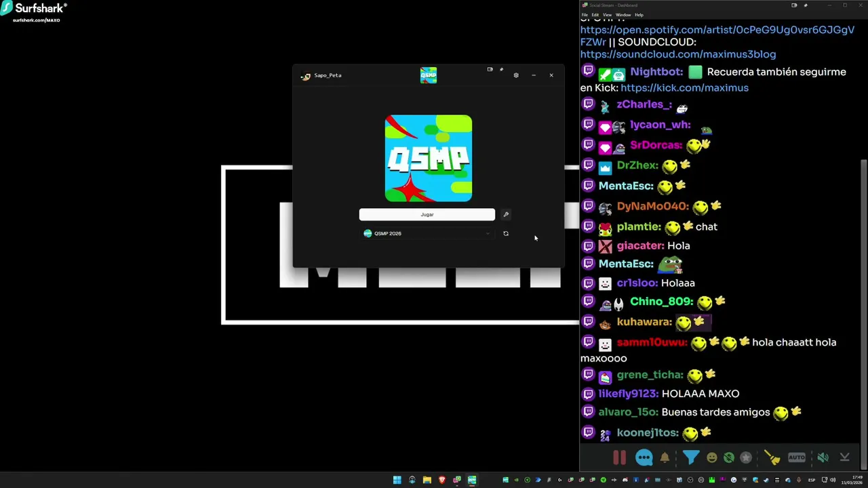Click the grey star icon in the Social Stream toolbar
This screenshot has height=488, width=868.
[746, 458]
